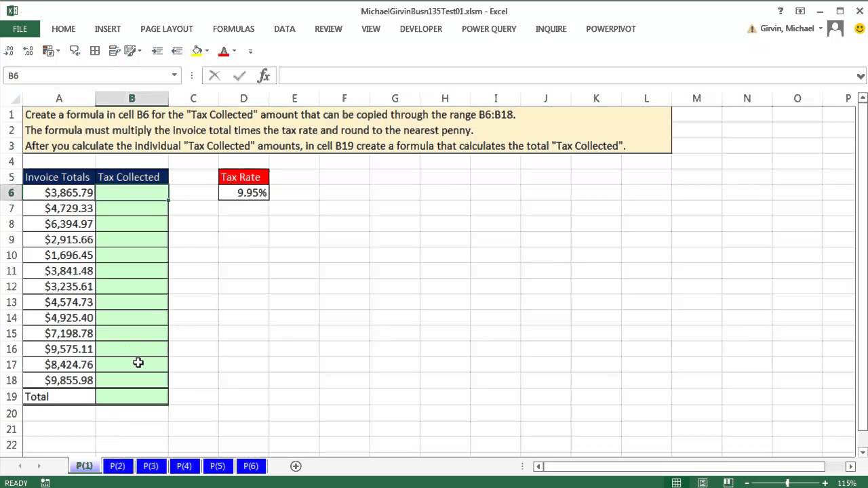868x488 pixels.
Task: Open the PAGE LAYOUT ribbon tab
Action: [167, 29]
